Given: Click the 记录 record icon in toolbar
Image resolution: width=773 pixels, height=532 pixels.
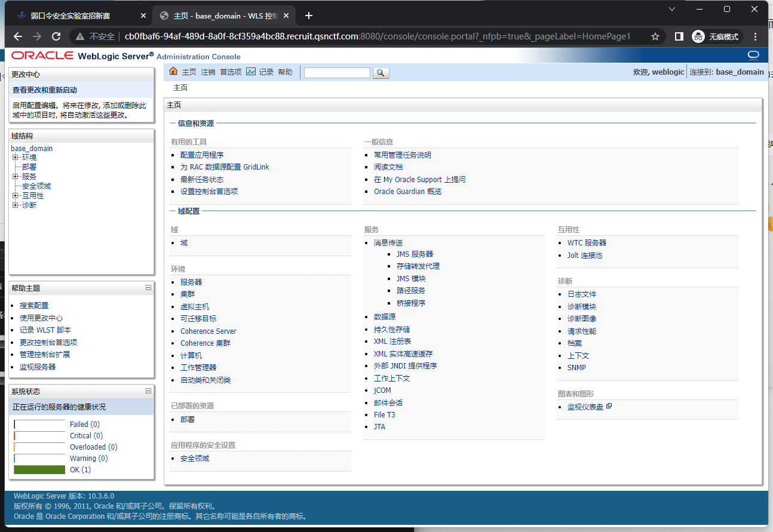Looking at the screenshot, I should coord(251,71).
